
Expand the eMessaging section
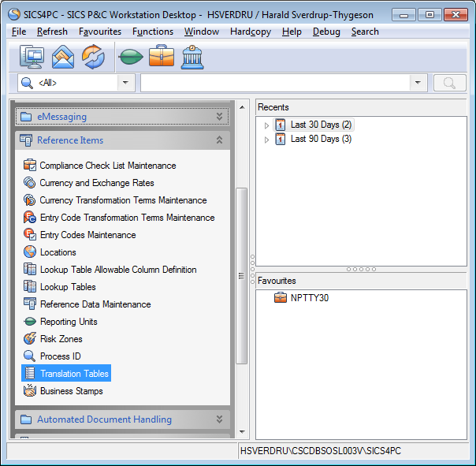(219, 117)
